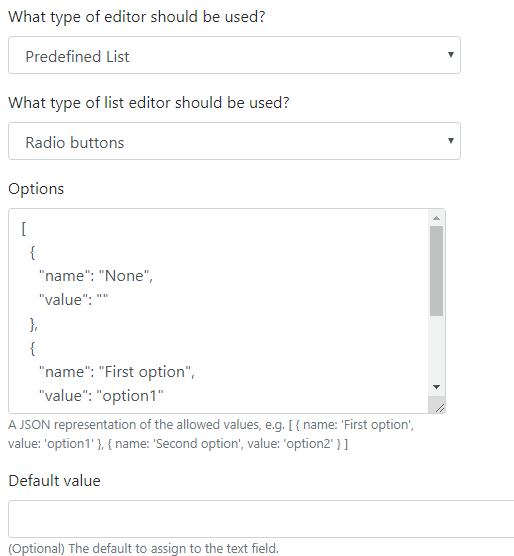This screenshot has height=556, width=514.
Task: Click "What type of list editor" label
Action: (149, 103)
